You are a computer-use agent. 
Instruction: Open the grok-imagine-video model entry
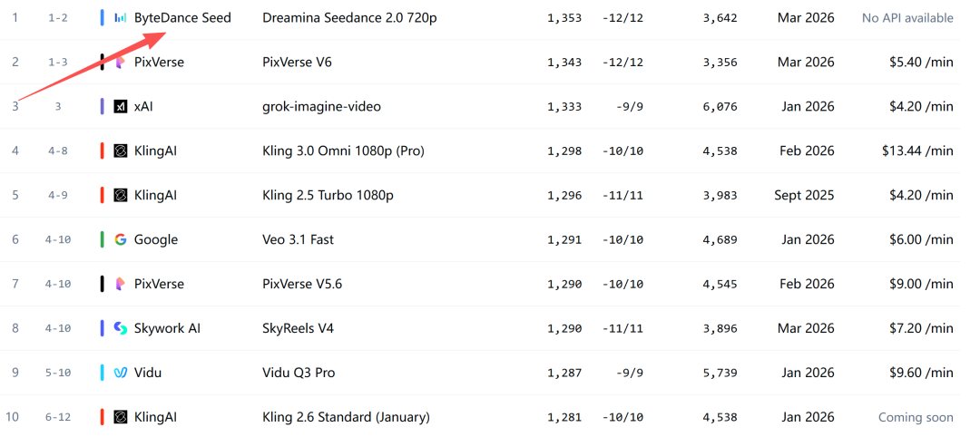[321, 107]
